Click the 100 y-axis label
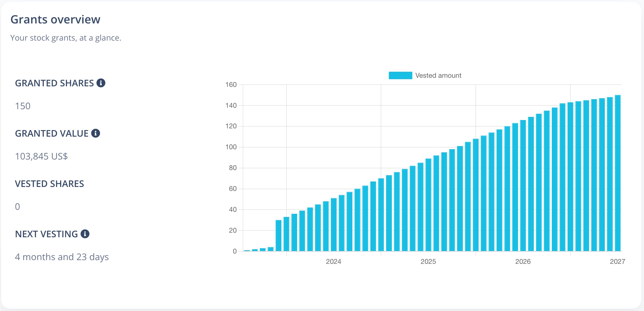 pyautogui.click(x=231, y=147)
